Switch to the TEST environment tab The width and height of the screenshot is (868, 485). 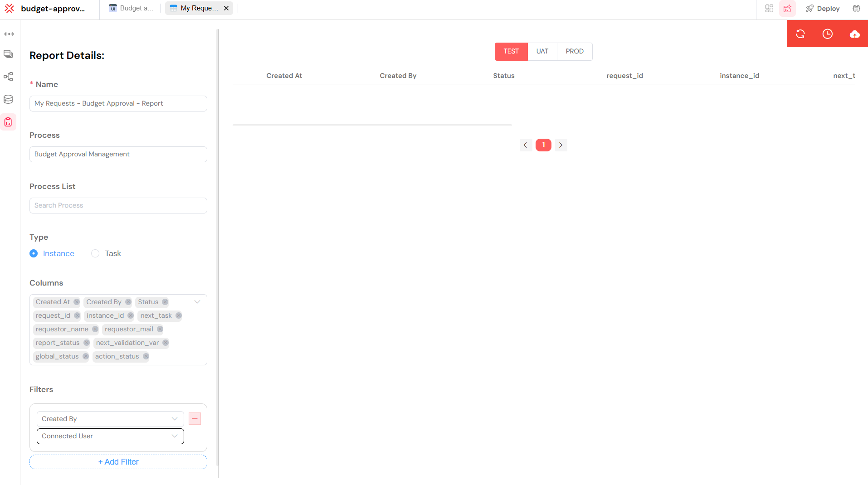pos(511,51)
